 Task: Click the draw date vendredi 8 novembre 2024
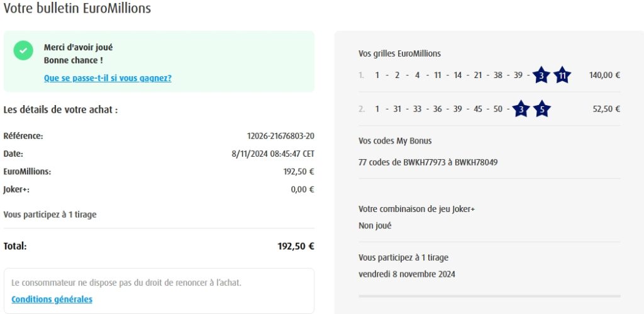click(x=406, y=274)
